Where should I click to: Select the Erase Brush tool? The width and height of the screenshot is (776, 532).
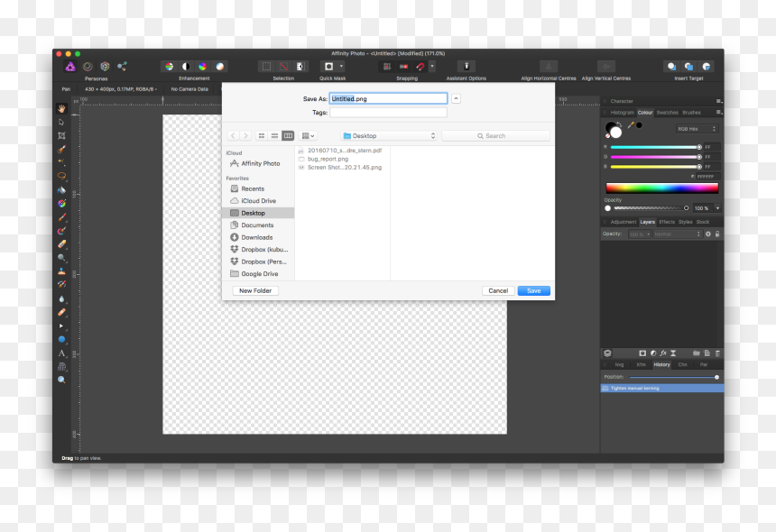coord(61,244)
